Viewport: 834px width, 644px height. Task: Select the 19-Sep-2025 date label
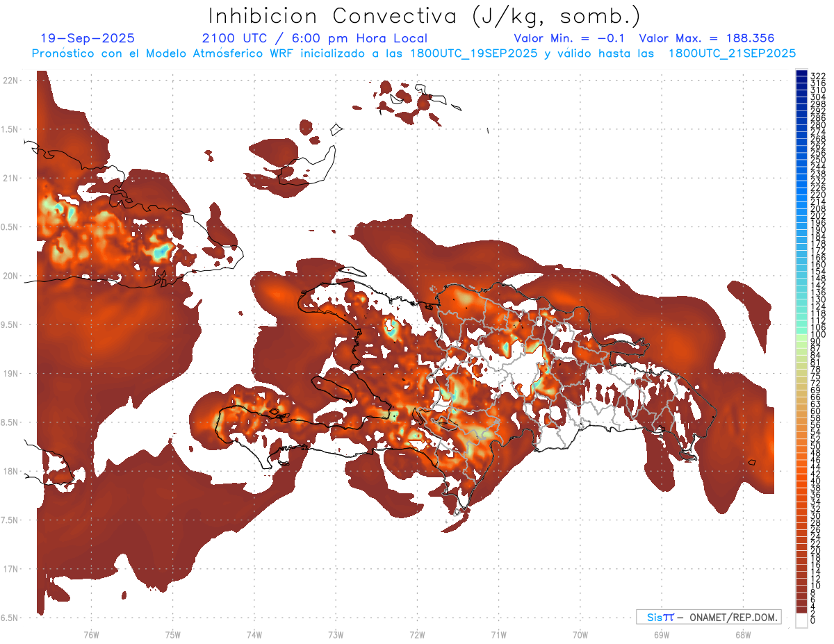pyautogui.click(x=88, y=38)
